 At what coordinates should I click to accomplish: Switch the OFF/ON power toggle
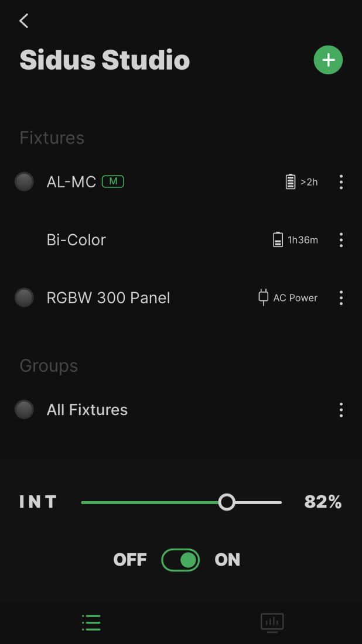click(180, 560)
